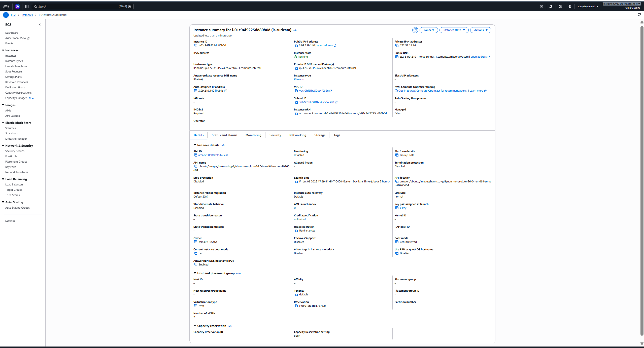Refresh the instance summary

tap(415, 30)
